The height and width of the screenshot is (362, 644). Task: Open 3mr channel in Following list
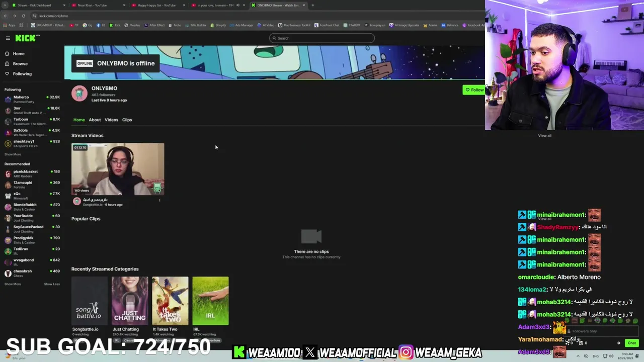pyautogui.click(x=32, y=110)
